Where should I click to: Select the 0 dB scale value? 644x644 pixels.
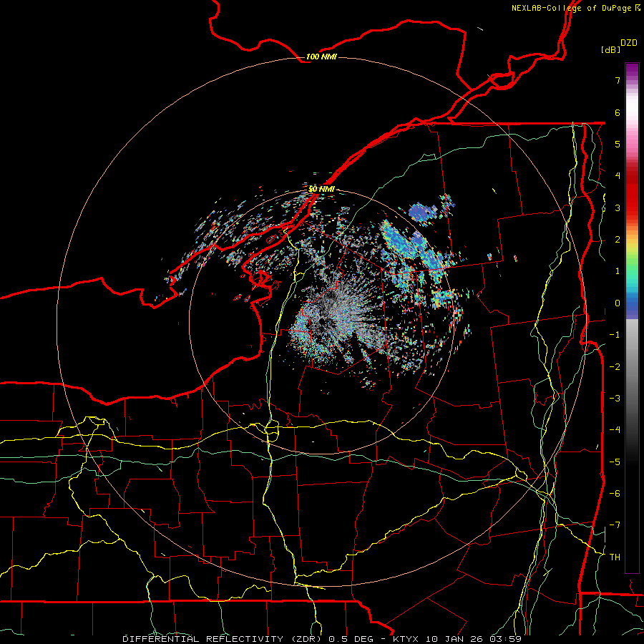point(618,303)
